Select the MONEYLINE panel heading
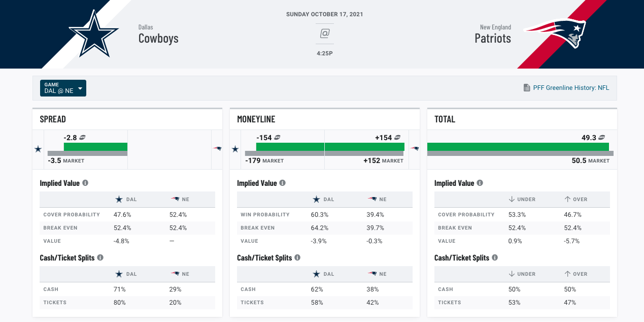Viewport: 644px width, 322px height. coord(256,119)
